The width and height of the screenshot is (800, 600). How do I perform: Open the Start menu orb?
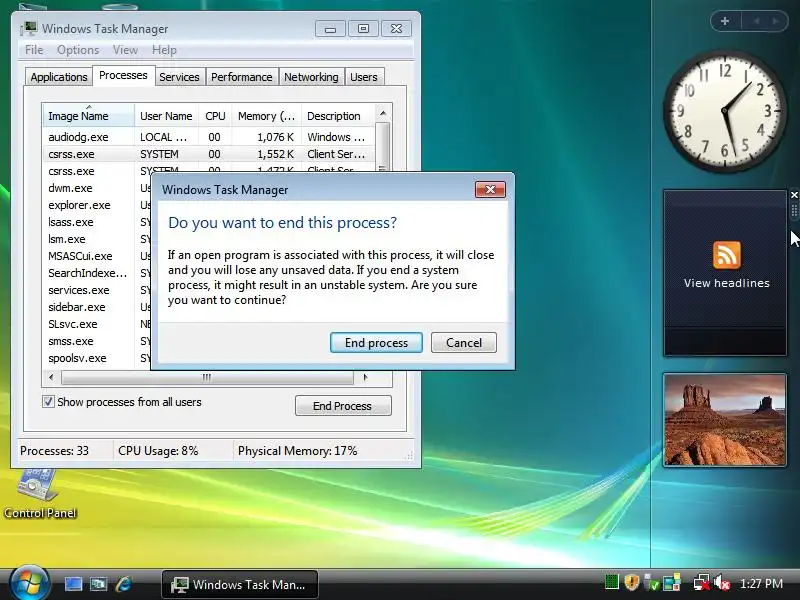click(x=29, y=583)
